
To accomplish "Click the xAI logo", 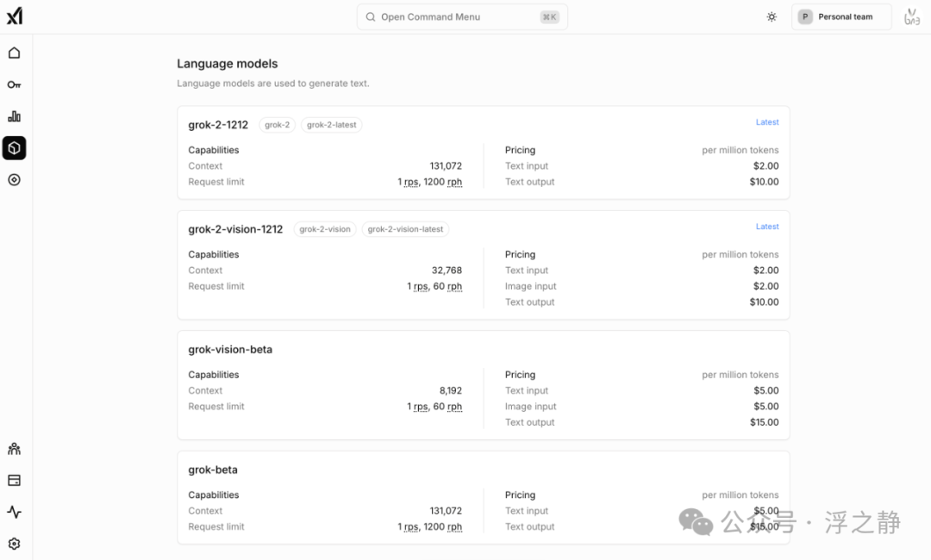I will (x=15, y=16).
